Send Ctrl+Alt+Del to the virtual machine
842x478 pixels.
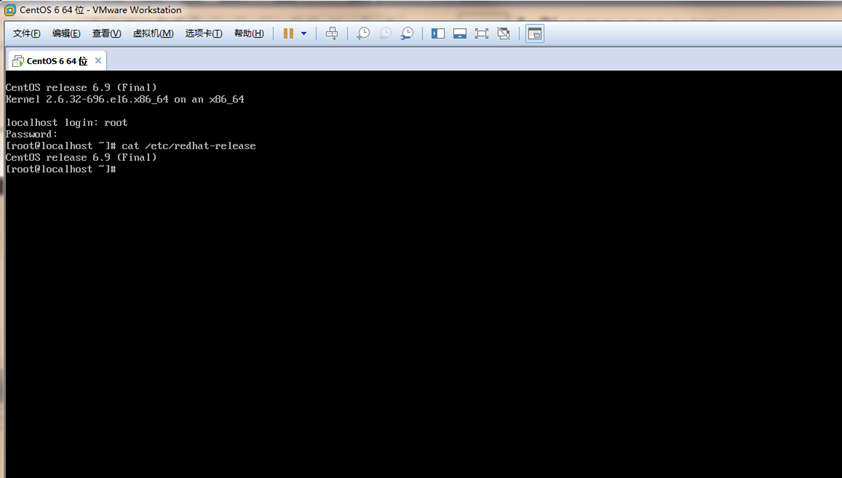click(x=332, y=33)
